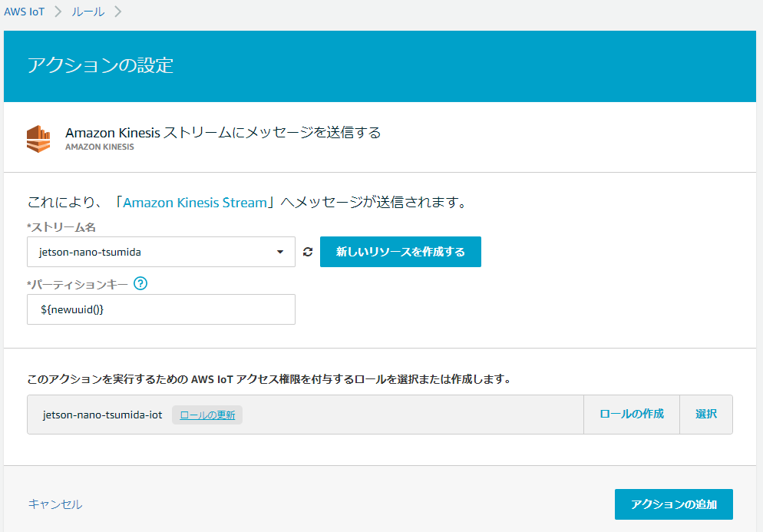
Task: Expand the stream name dropdown jetson-nano-tsumida
Action: pyautogui.click(x=161, y=252)
